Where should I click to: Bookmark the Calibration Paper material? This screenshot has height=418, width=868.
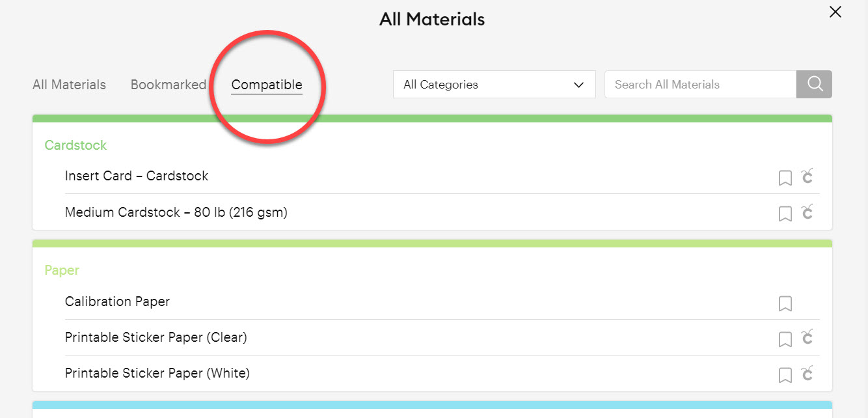(785, 303)
